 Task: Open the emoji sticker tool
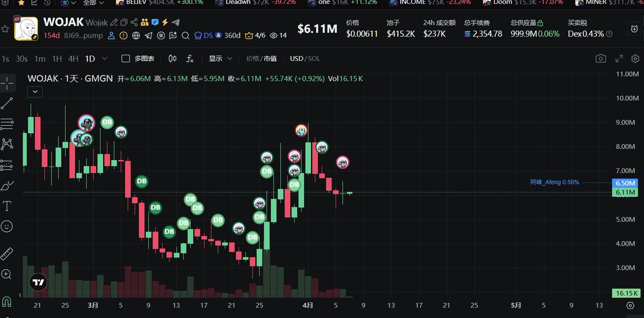[7, 226]
